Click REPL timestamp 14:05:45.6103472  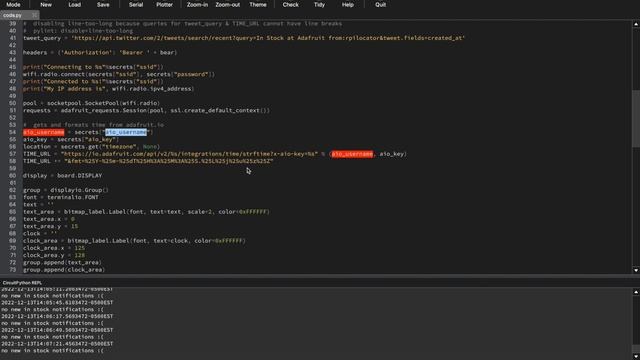click(x=57, y=303)
